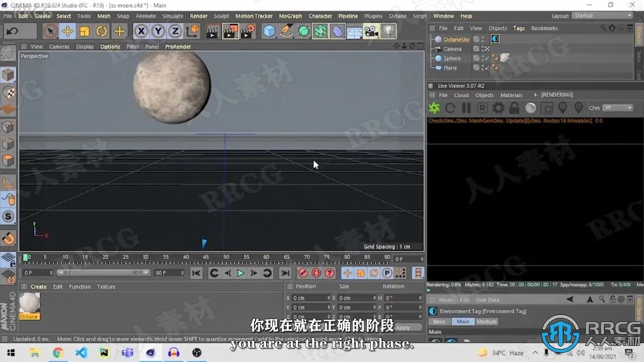This screenshot has height=362, width=644.
Task: Select the Move tool in top toolbar
Action: pos(67,32)
